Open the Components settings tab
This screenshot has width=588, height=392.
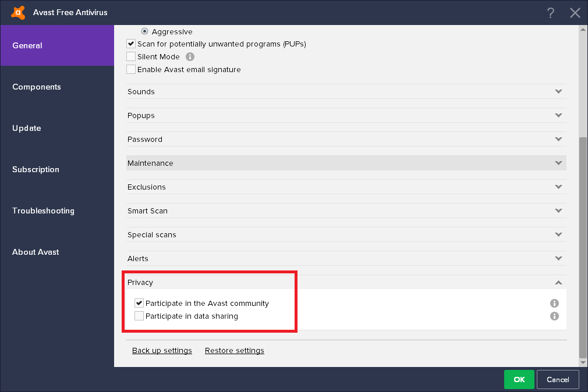click(37, 87)
